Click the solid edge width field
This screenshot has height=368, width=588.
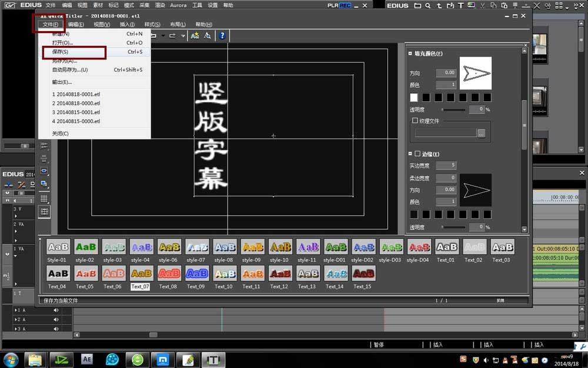(446, 165)
